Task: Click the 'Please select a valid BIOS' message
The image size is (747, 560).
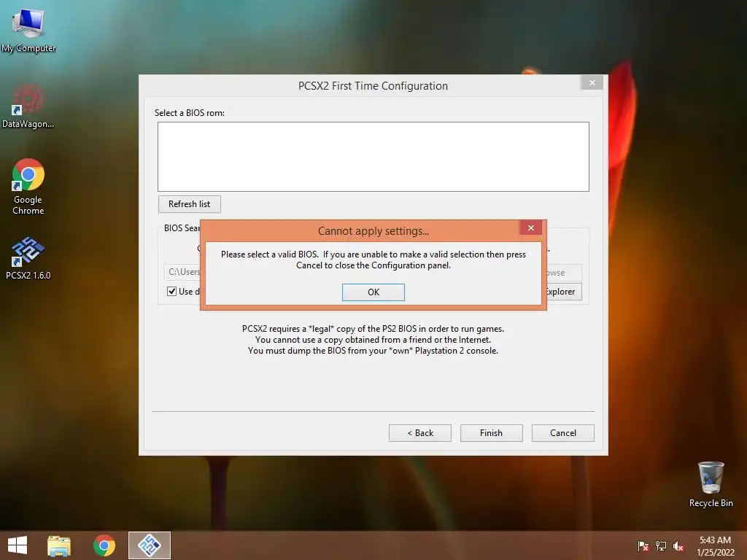Action: 373,260
